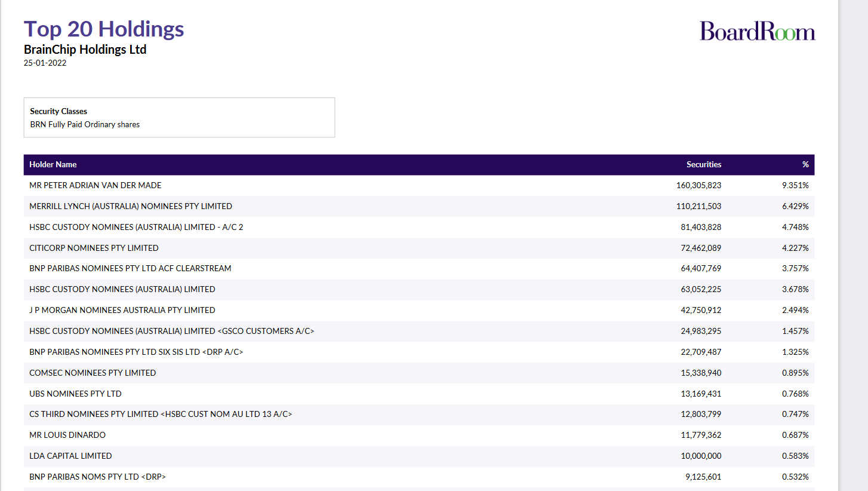Click BRN Fully Paid Ordinary shares text
The image size is (868, 491).
point(85,125)
